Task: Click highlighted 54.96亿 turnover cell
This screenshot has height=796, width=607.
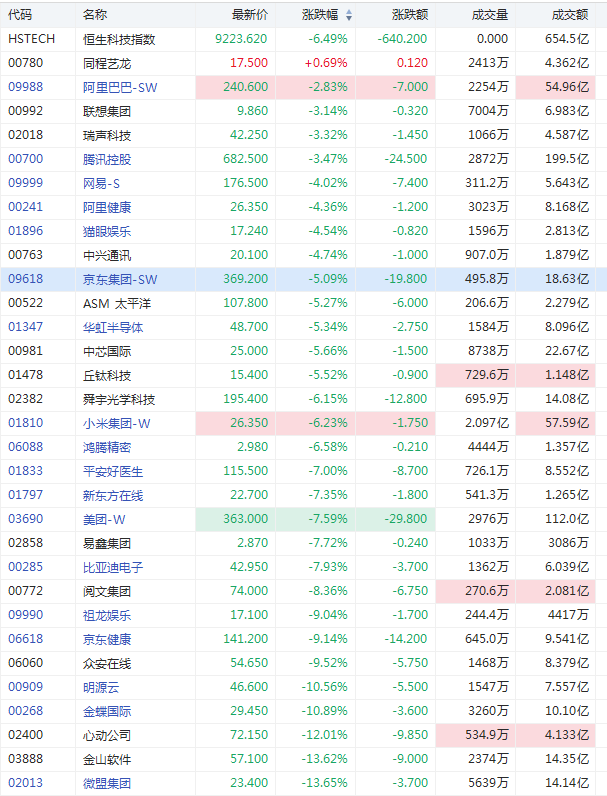Action: pos(555,87)
